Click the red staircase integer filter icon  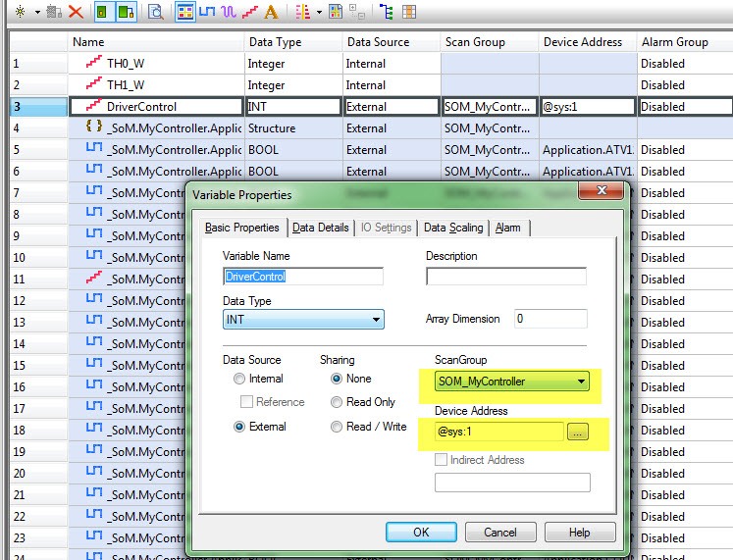tap(250, 12)
